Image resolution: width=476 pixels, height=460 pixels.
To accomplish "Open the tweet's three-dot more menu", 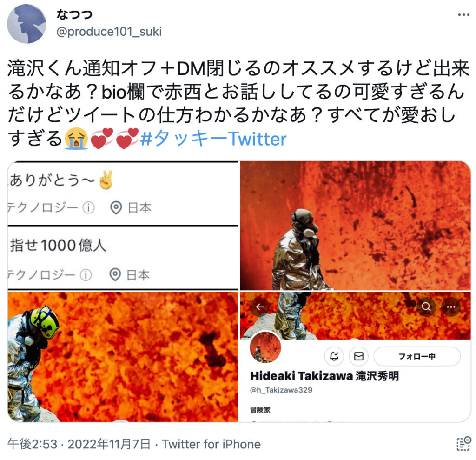I will pyautogui.click(x=463, y=15).
